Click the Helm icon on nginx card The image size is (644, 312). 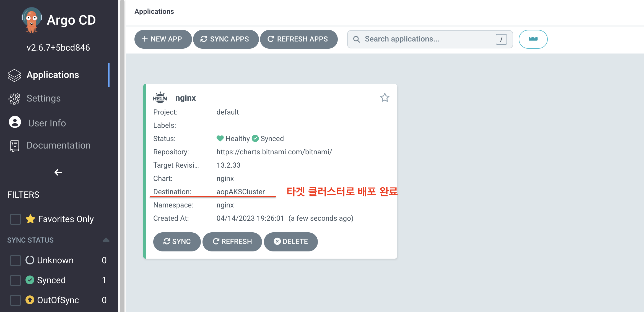[160, 98]
